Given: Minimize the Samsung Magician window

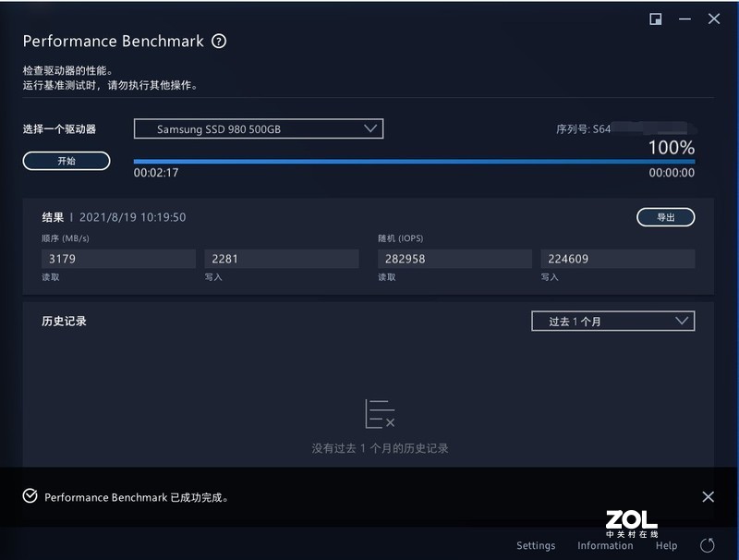Looking at the screenshot, I should click(684, 18).
